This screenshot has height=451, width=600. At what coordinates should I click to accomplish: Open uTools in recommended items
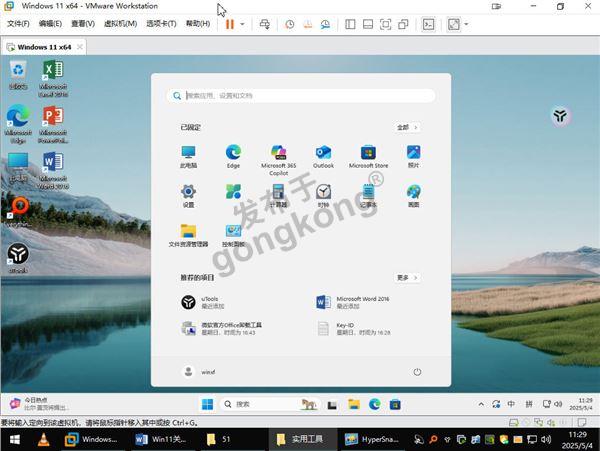[x=204, y=302]
